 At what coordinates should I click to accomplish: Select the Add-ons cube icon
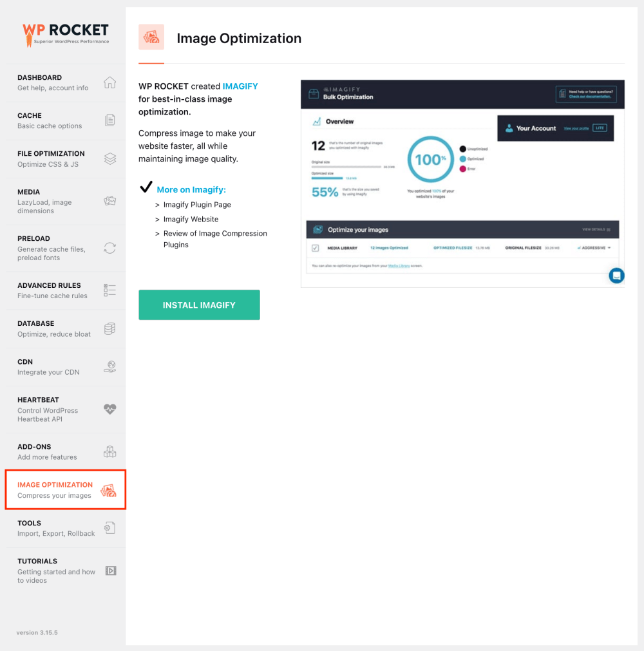110,451
